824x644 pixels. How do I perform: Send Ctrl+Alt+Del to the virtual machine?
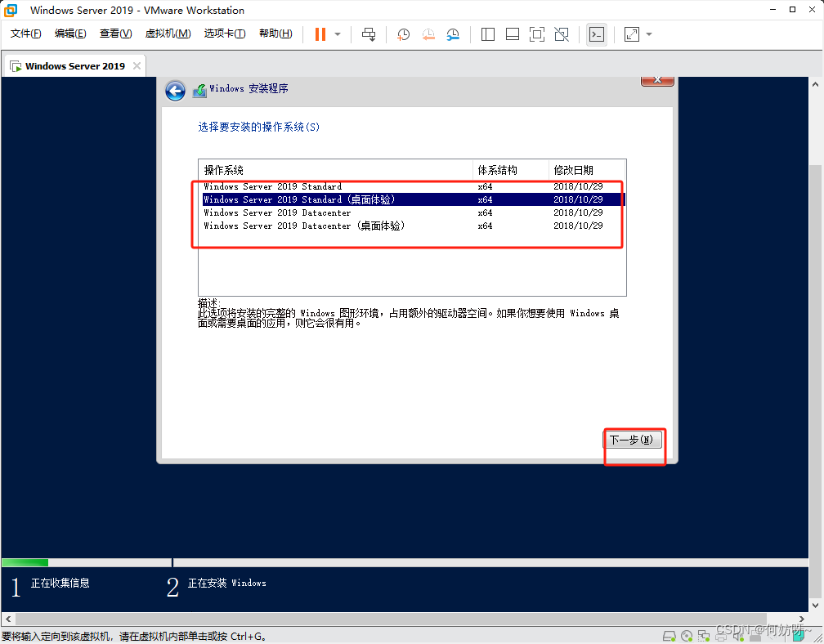point(369,34)
